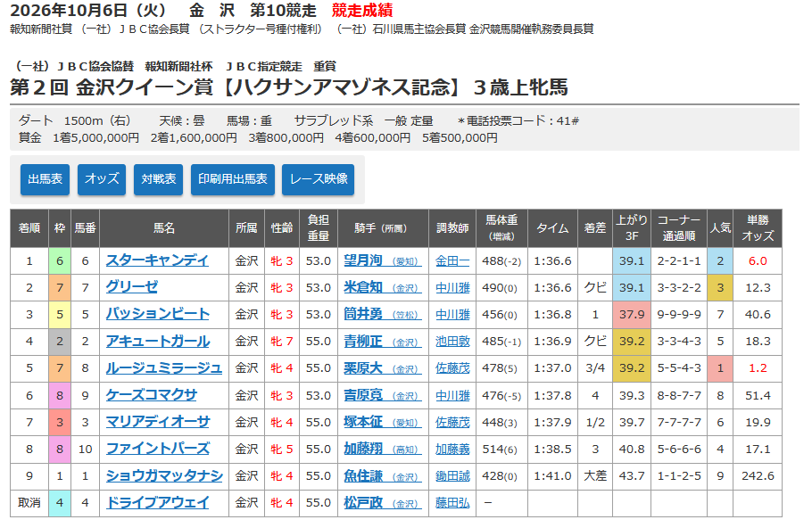The image size is (812, 528).
Task: Select the 1:36.6 time of スターキャンディ
Action: 552,261
